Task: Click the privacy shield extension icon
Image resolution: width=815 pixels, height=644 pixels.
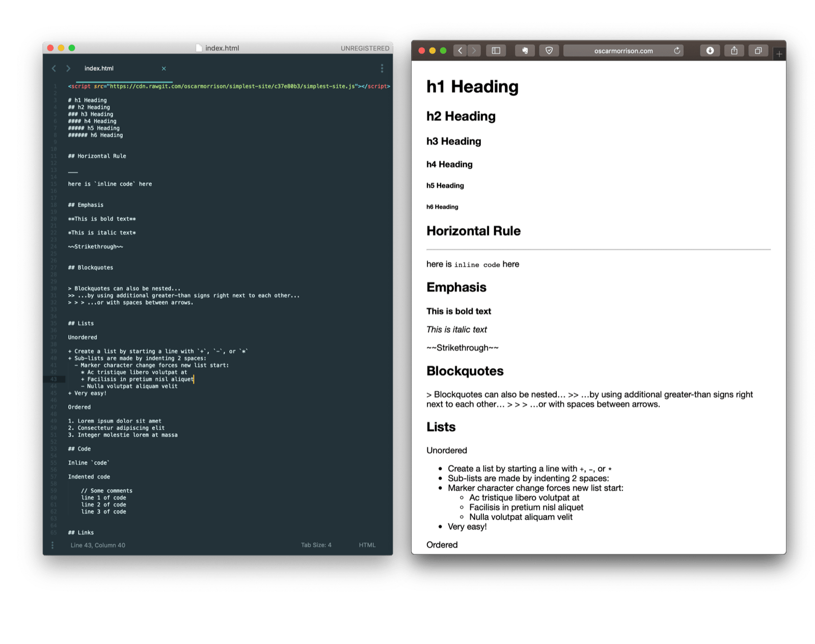Action: 549,50
